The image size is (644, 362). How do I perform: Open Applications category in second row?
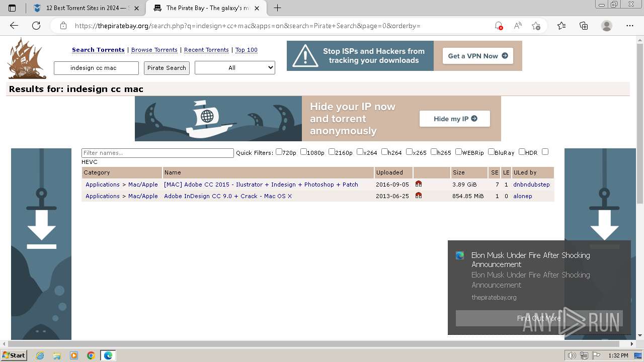[x=103, y=196]
